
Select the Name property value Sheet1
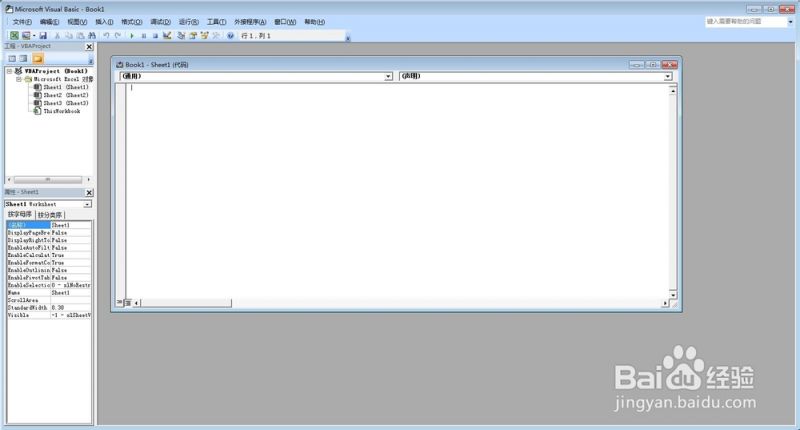(70, 293)
